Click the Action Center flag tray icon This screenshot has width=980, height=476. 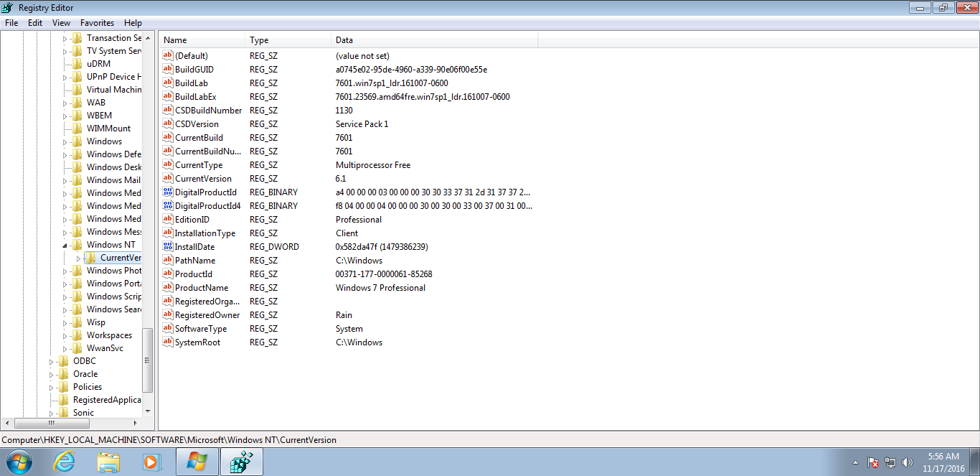(873, 462)
